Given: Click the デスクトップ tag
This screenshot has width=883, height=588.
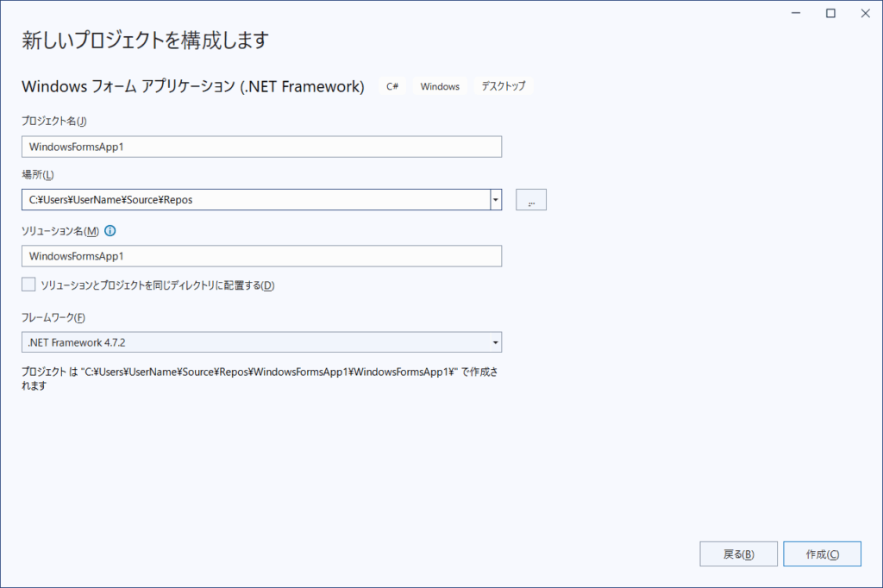Looking at the screenshot, I should click(504, 86).
